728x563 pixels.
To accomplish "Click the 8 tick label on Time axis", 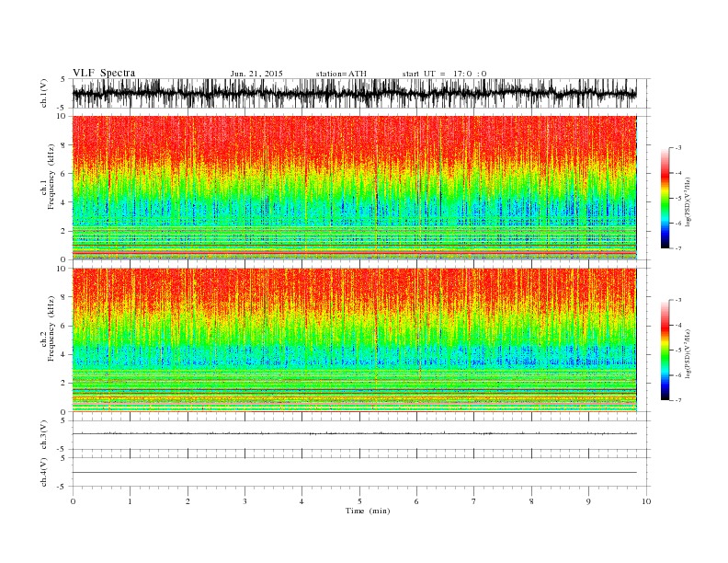I will click(531, 501).
